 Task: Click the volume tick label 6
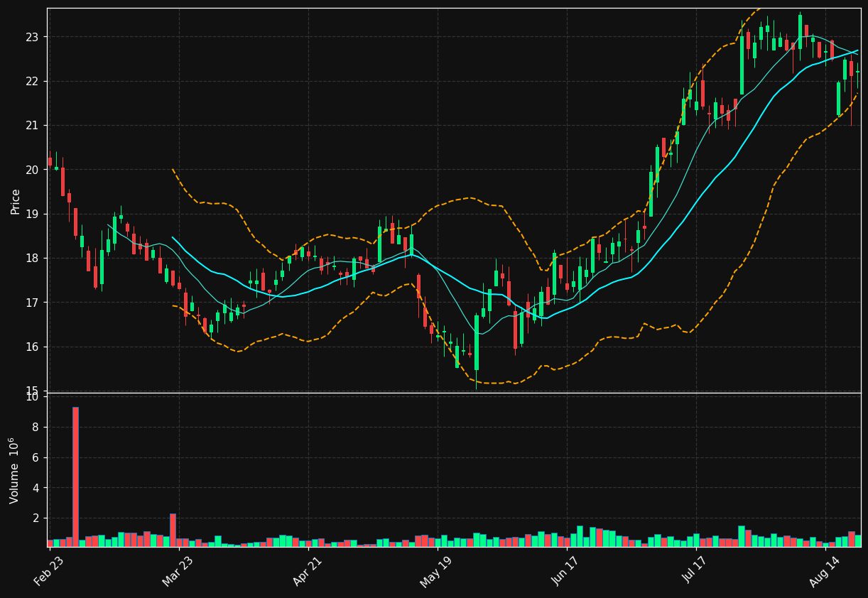[x=37, y=458]
